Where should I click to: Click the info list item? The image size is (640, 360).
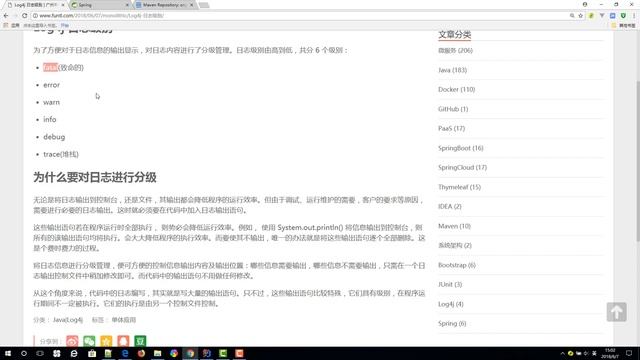[50, 120]
